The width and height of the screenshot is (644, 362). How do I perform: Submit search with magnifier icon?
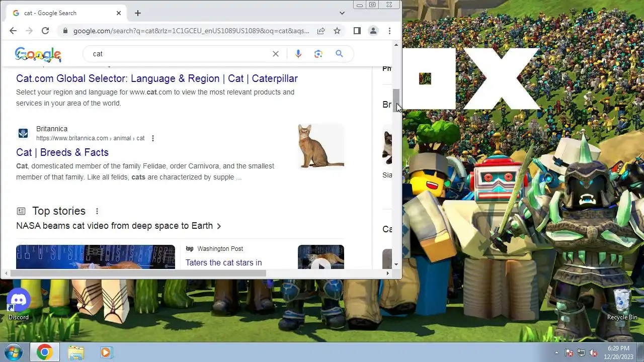click(x=339, y=54)
